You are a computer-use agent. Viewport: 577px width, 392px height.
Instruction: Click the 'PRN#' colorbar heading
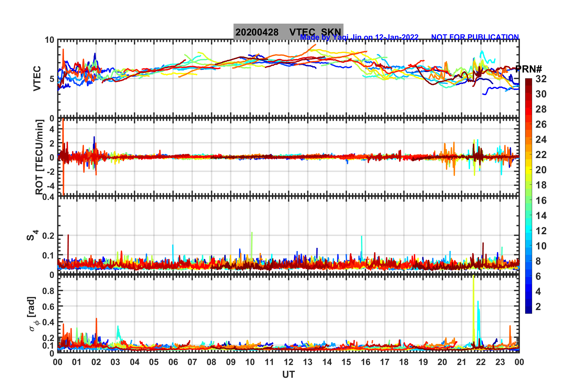pos(529,69)
